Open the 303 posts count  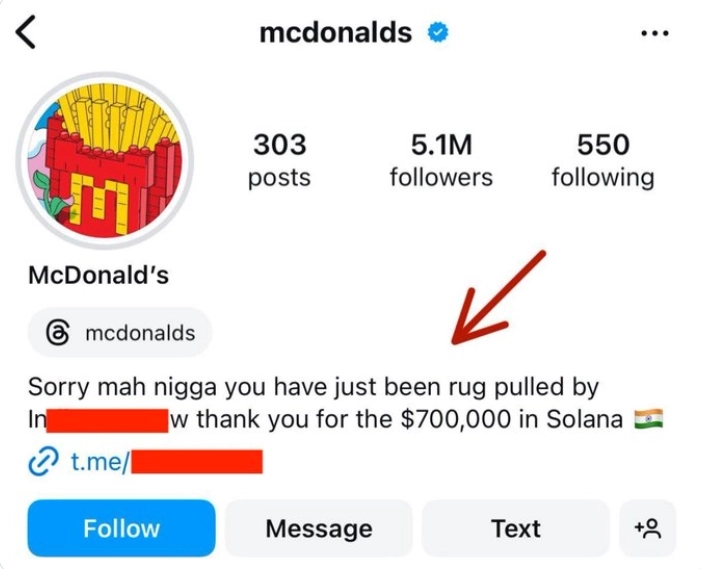[x=279, y=160]
